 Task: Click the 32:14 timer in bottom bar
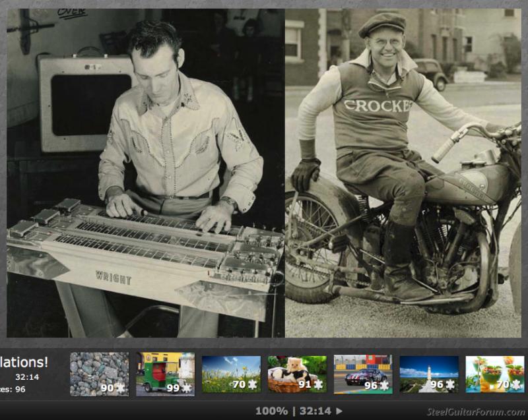315,411
